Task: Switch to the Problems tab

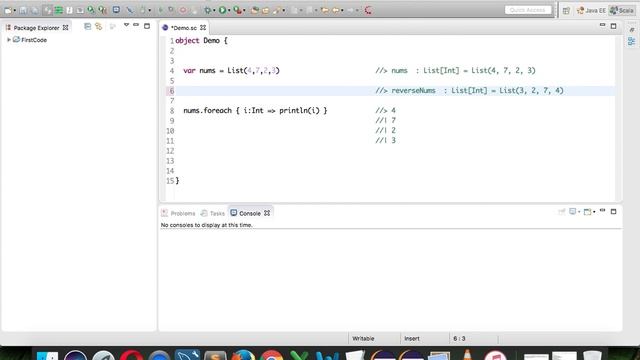Action: (178, 213)
